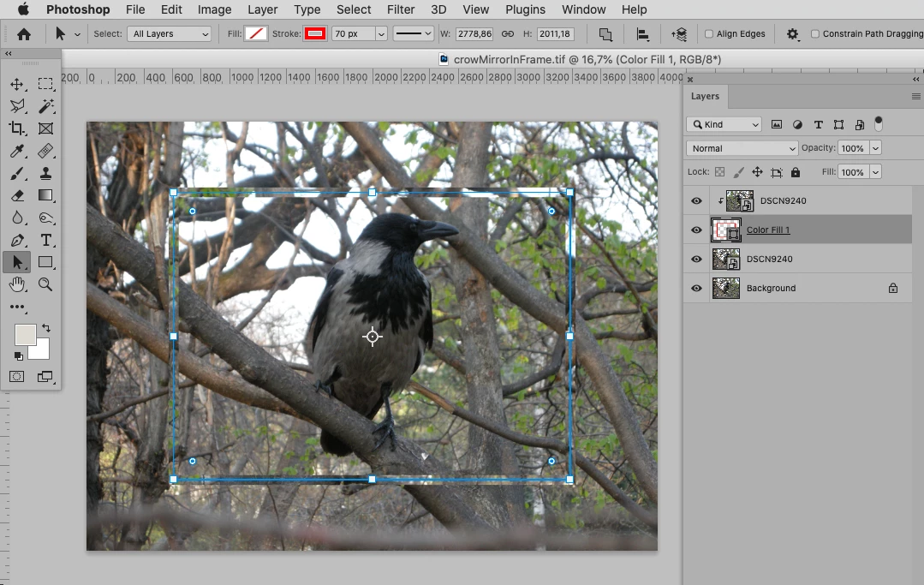Image resolution: width=924 pixels, height=585 pixels.
Task: Open the Select All Layers dropdown
Action: tap(169, 33)
